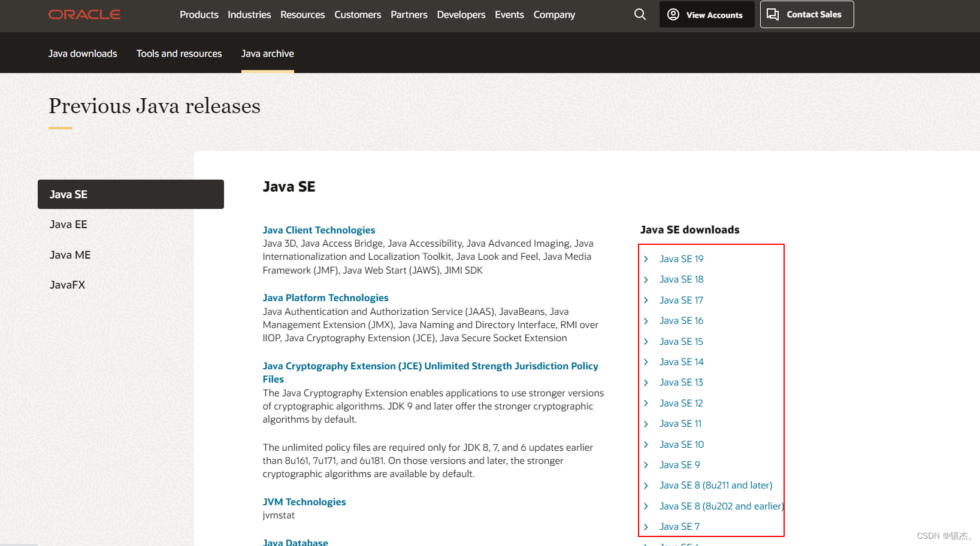This screenshot has height=546, width=980.
Task: Open the Company menu
Action: [554, 14]
